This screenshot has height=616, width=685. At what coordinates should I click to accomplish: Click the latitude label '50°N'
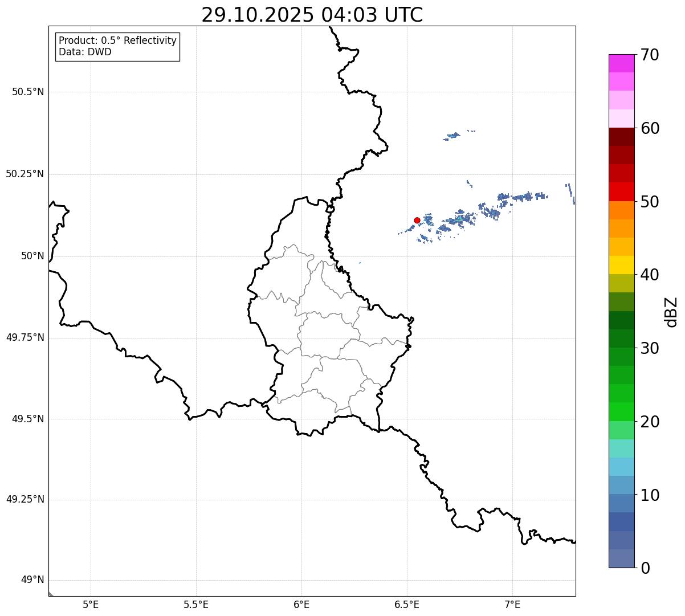pyautogui.click(x=32, y=256)
